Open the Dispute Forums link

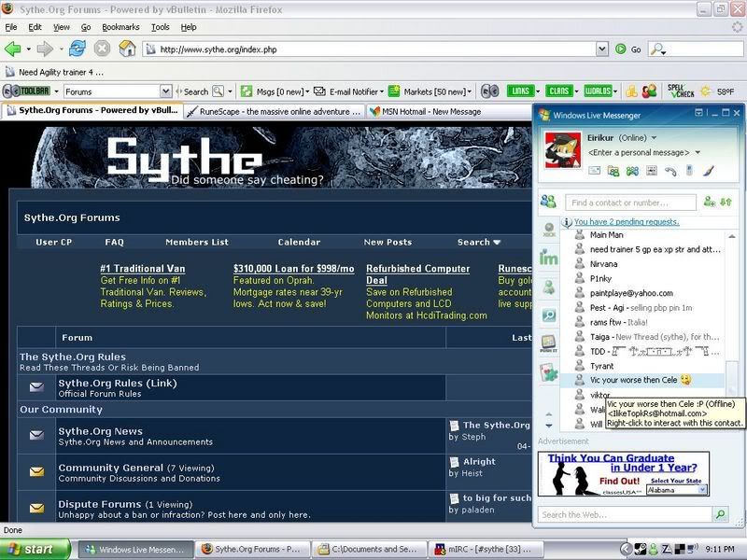point(100,504)
